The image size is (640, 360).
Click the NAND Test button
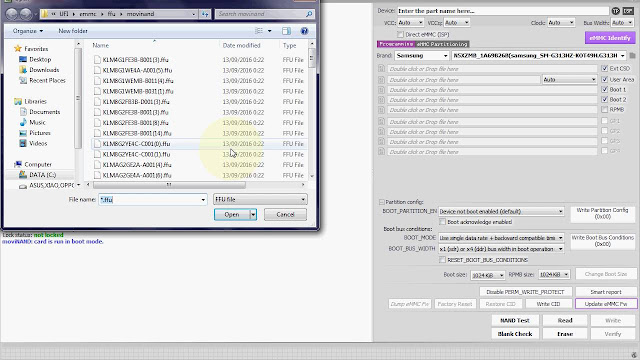click(515, 321)
